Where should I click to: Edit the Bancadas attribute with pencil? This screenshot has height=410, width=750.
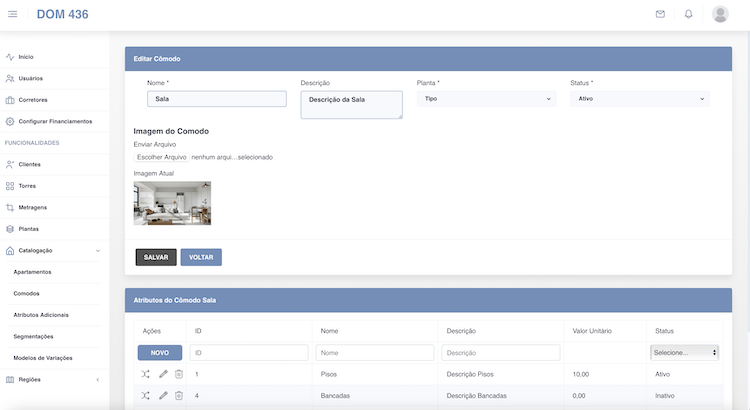click(x=163, y=396)
